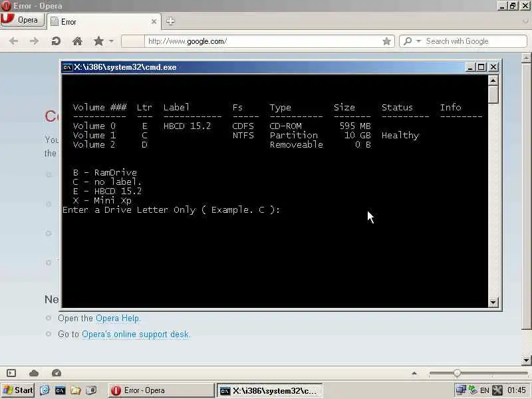Image resolution: width=532 pixels, height=399 pixels.
Task: Minimize the cmd.exe console window
Action: [470, 67]
